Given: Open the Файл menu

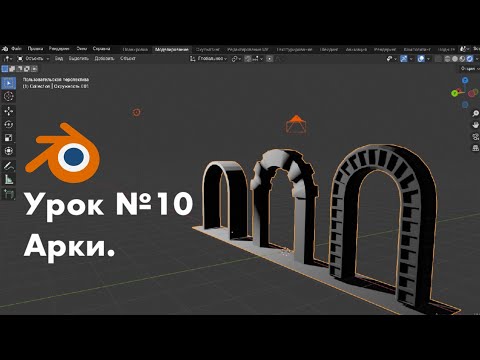Looking at the screenshot, I should (x=16, y=49).
